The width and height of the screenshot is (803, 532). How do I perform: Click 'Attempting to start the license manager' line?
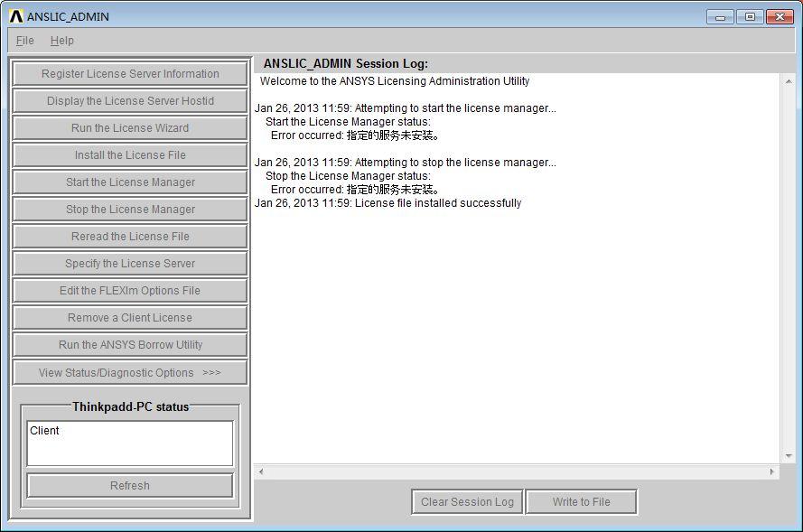[x=405, y=108]
